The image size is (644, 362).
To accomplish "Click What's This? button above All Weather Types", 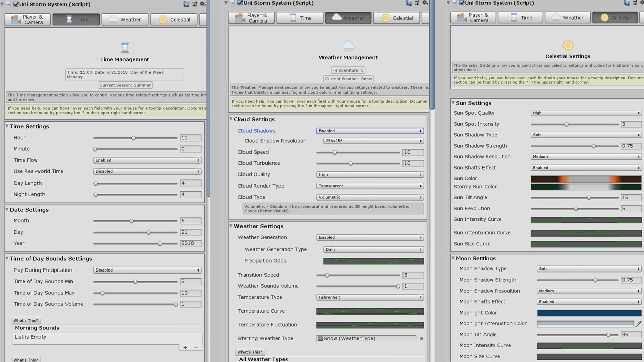I will tap(250, 352).
